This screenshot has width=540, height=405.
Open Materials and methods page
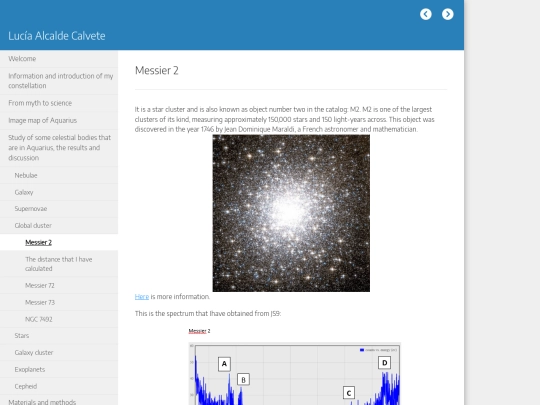[x=59, y=401]
